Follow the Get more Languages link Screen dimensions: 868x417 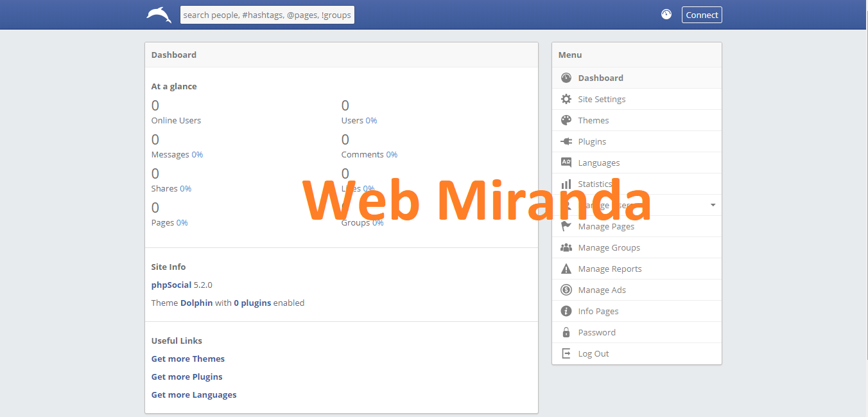tap(194, 395)
